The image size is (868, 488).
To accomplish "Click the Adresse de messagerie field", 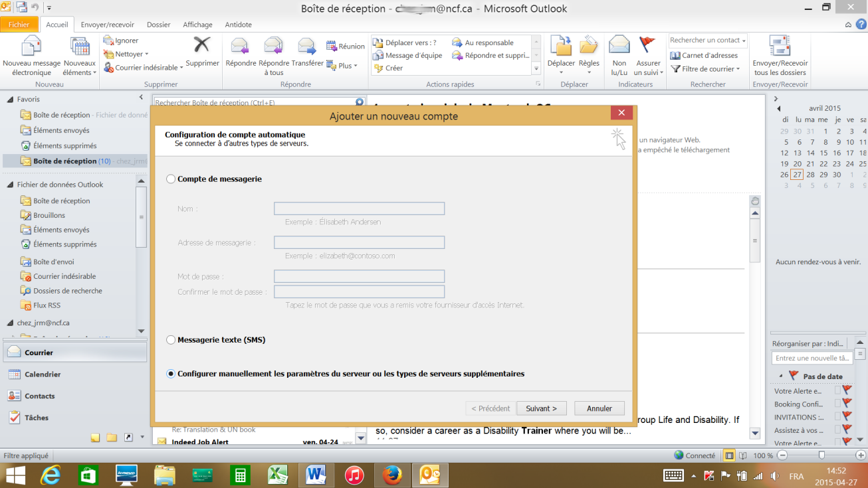I will (359, 242).
